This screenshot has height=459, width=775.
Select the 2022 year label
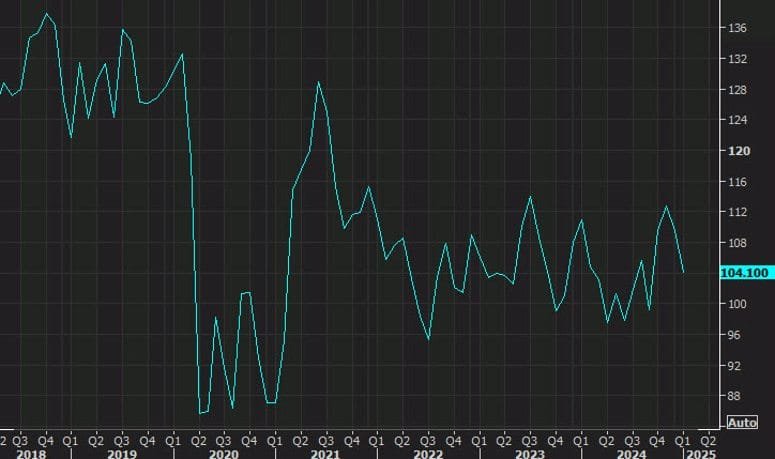point(427,453)
